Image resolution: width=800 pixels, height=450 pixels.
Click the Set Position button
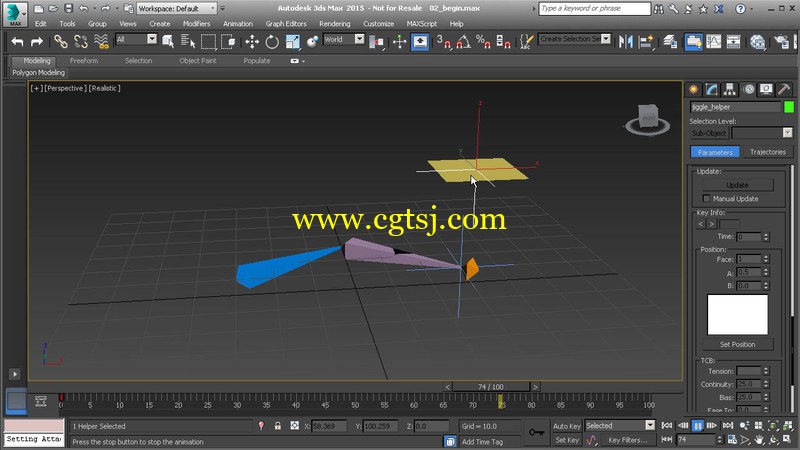(x=737, y=344)
